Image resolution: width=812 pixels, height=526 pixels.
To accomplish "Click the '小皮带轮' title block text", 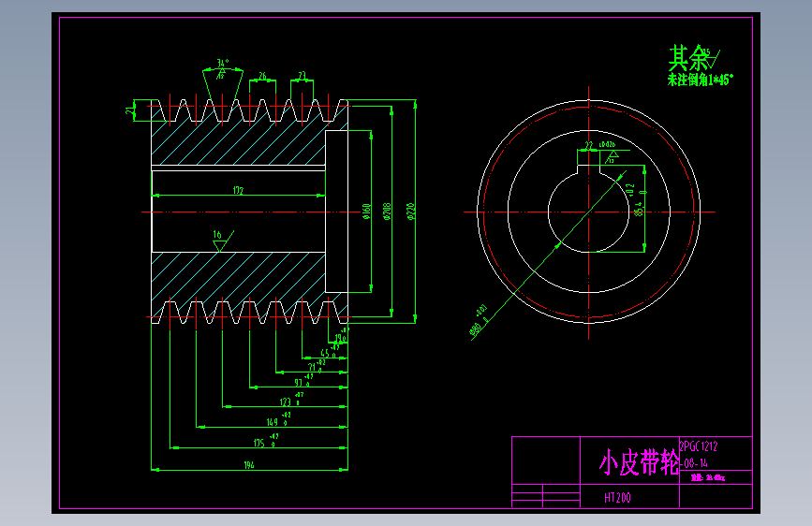I will pos(639,462).
